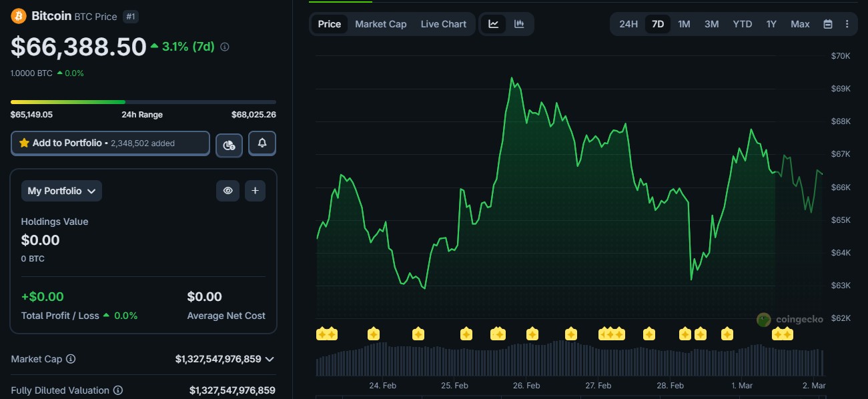The height and width of the screenshot is (399, 868).
Task: Click the 1.0000 BTC conversion text
Action: point(31,73)
